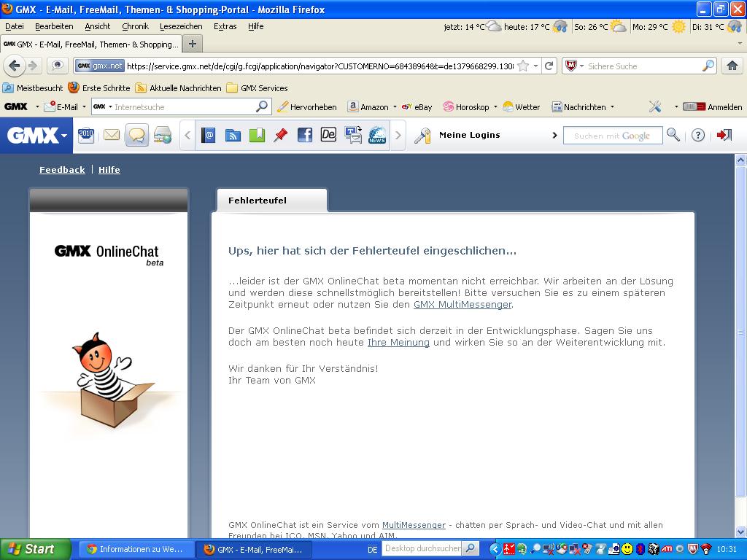The image size is (747, 560).
Task: Open the Meistbesucht bookmark
Action: [33, 88]
